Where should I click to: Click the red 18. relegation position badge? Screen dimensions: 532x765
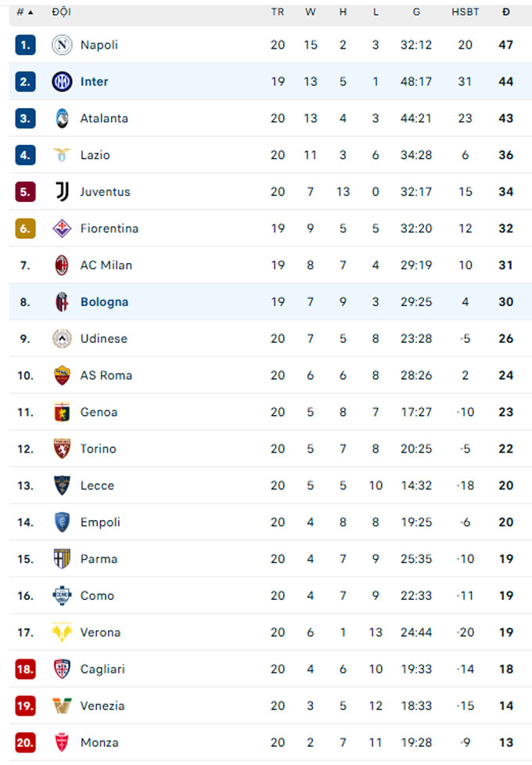[25, 669]
